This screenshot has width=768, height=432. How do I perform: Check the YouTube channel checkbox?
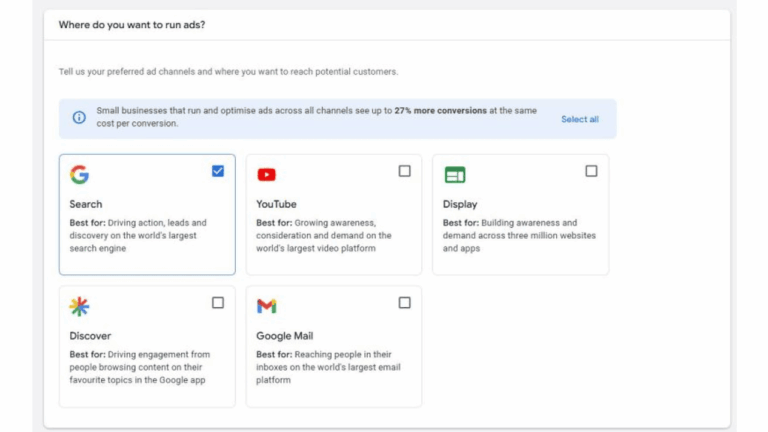coord(405,171)
